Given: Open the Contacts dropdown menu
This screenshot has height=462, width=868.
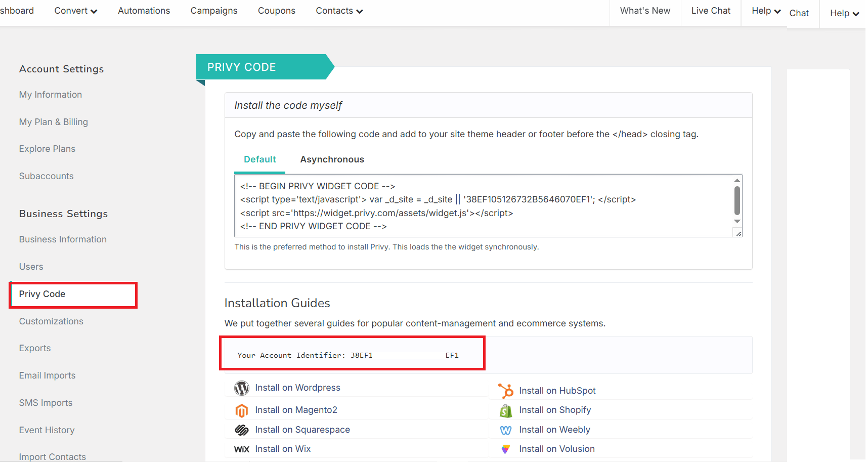Looking at the screenshot, I should pyautogui.click(x=339, y=11).
